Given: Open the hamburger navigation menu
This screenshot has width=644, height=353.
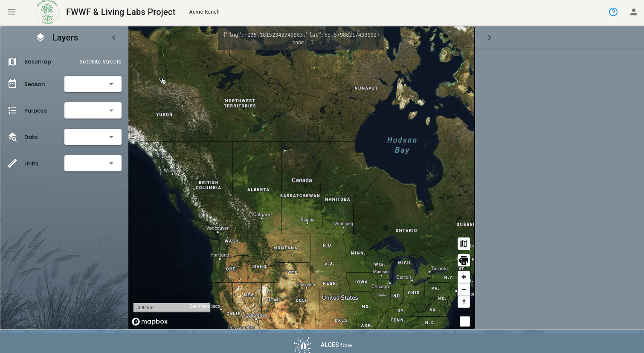Looking at the screenshot, I should [12, 12].
